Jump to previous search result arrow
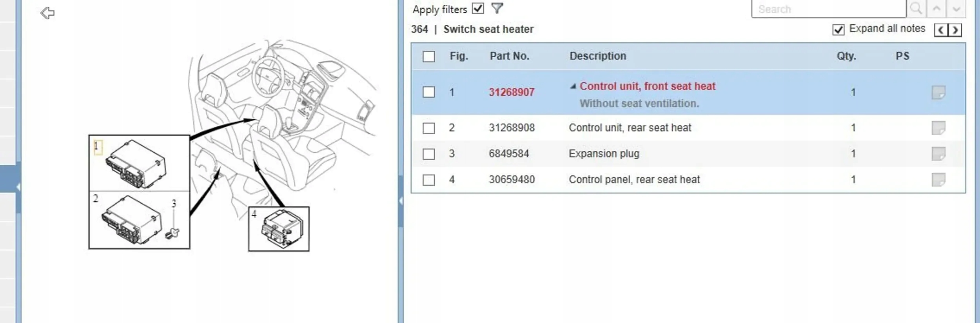Image resolution: width=980 pixels, height=323 pixels. coord(936,9)
